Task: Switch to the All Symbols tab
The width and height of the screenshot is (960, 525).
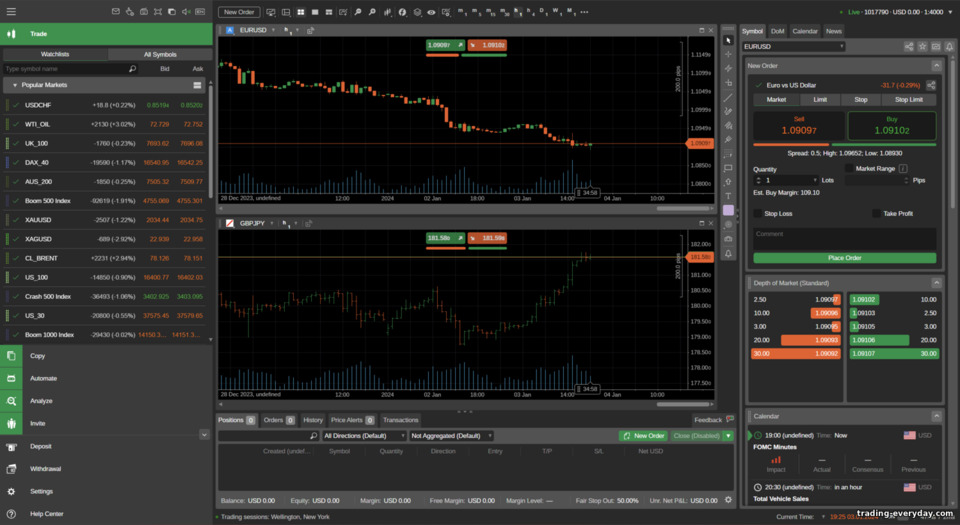Action: 160,54
